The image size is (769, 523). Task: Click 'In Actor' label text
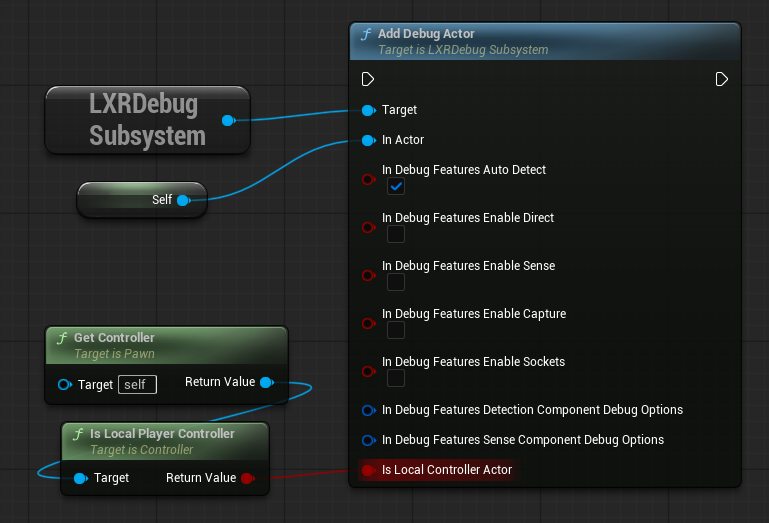(403, 140)
